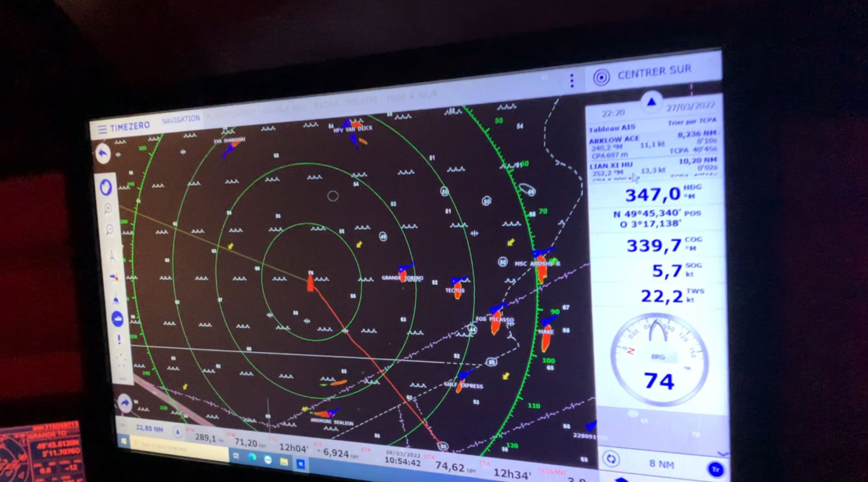Click the TimeZero taskbar app icon
The width and height of the screenshot is (868, 482).
(300, 464)
